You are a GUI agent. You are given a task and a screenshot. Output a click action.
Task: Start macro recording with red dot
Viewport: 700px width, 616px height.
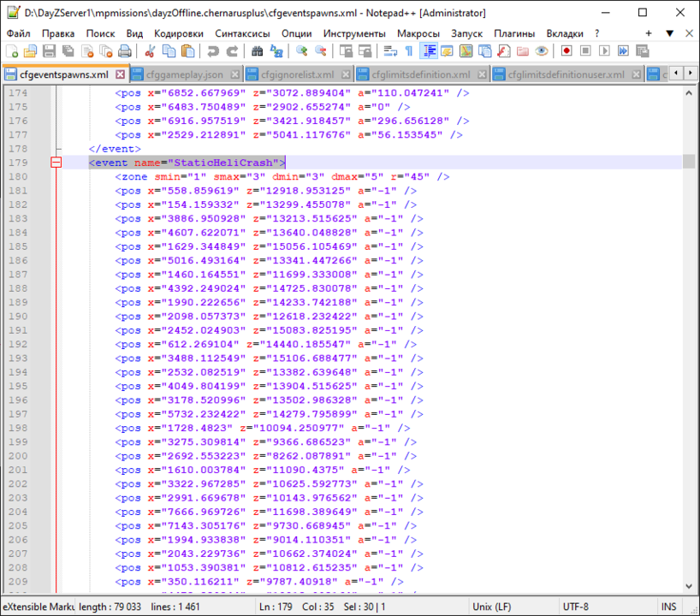point(567,51)
